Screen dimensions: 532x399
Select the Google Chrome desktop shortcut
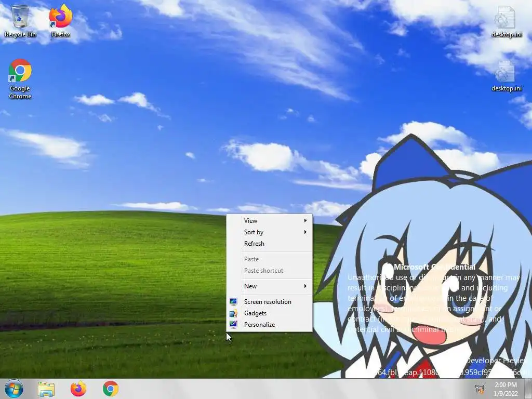coord(20,79)
